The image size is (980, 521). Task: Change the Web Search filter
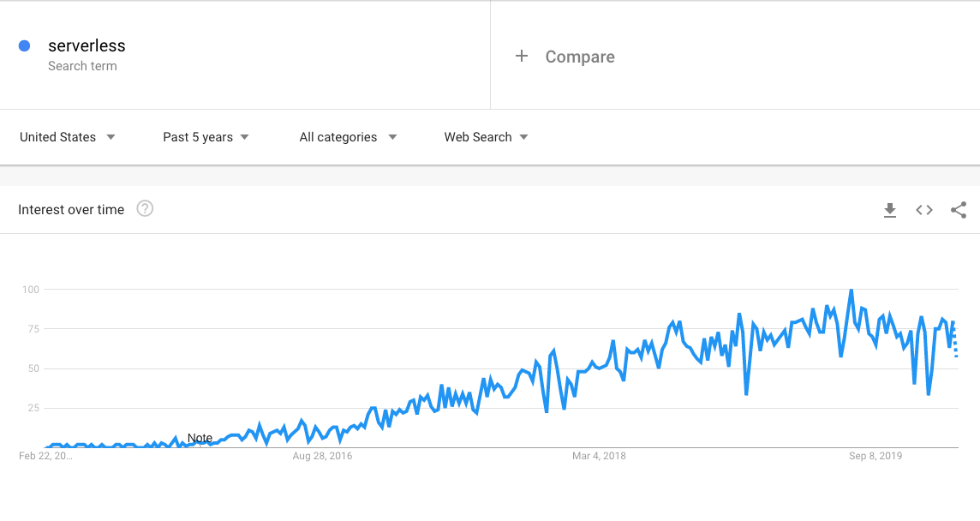point(477,136)
